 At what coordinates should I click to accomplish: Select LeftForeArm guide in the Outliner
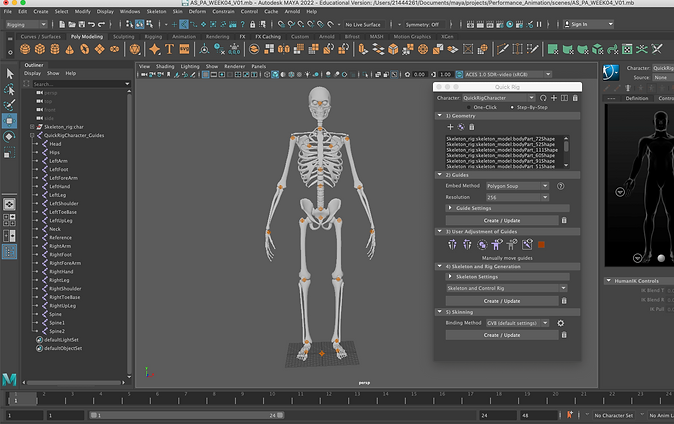tap(64, 178)
